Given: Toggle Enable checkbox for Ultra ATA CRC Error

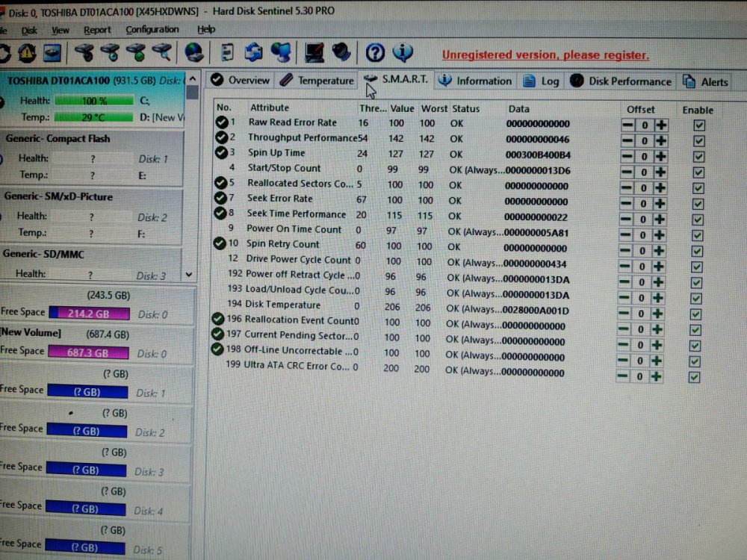Looking at the screenshot, I should coord(695,377).
